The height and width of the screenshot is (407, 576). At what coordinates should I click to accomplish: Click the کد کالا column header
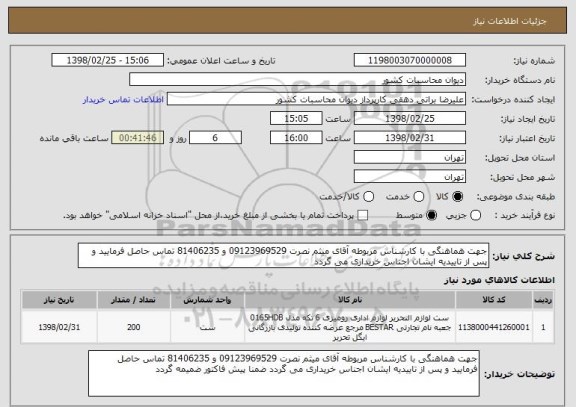coord(494,300)
